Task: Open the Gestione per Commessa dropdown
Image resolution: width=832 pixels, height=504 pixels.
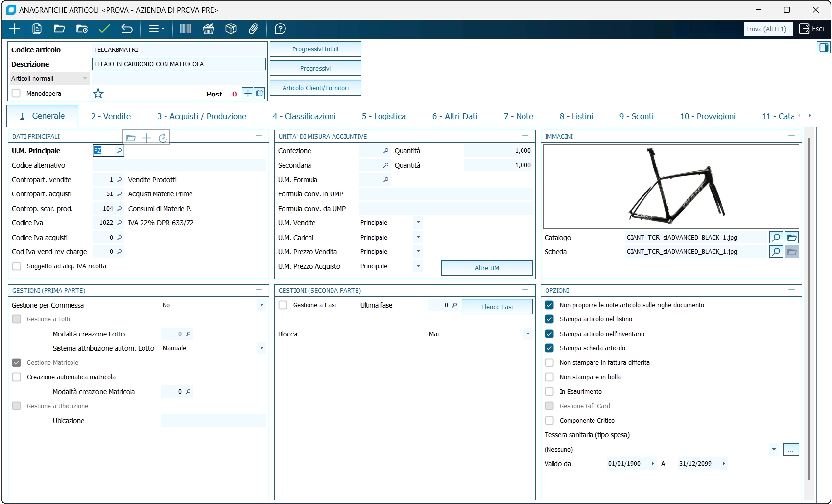Action: pos(261,305)
